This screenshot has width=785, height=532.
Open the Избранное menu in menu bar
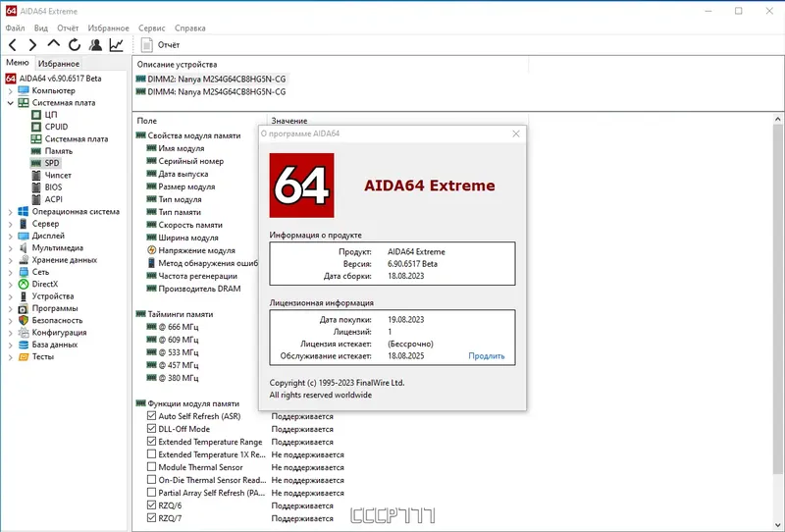tap(109, 28)
